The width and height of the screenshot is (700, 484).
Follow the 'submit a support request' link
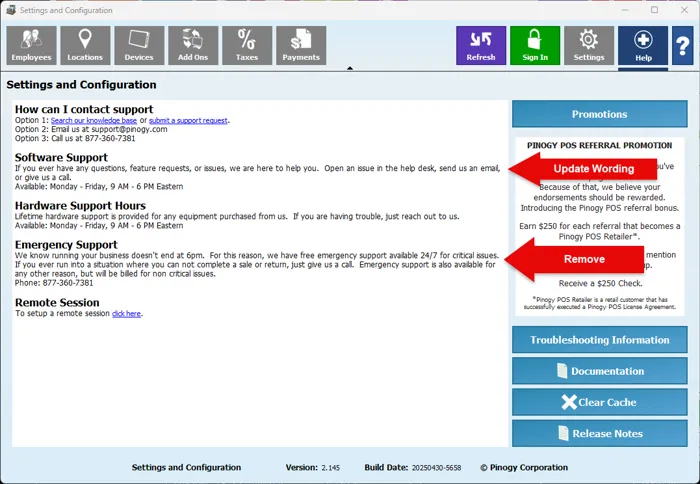188,120
